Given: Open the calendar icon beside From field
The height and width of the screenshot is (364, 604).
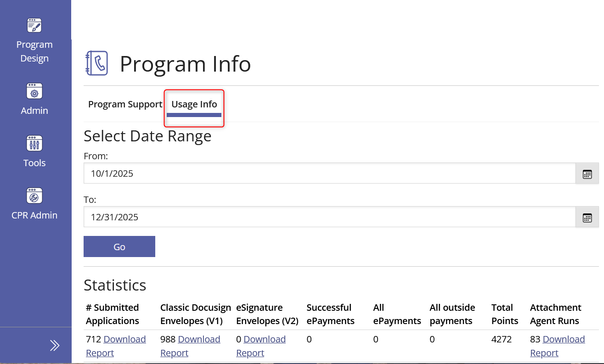Looking at the screenshot, I should coord(587,174).
